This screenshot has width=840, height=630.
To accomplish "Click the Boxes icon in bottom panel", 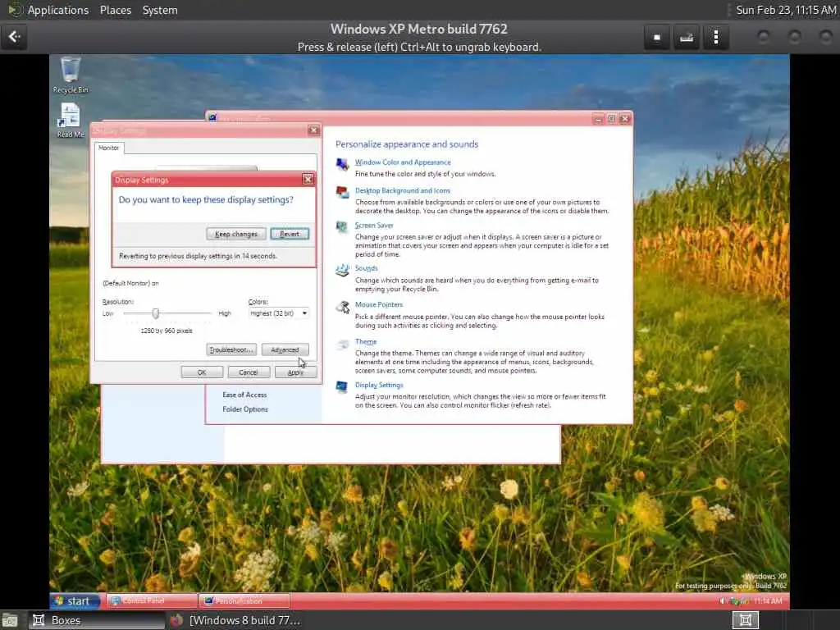I will point(39,620).
